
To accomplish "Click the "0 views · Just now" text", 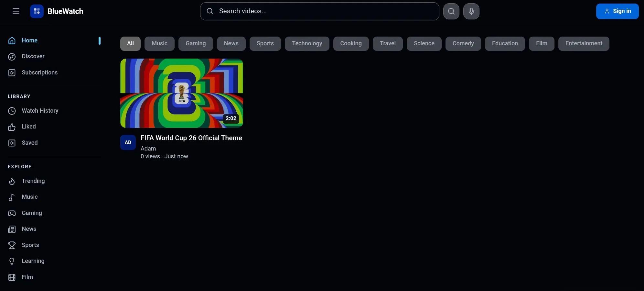I will click(164, 156).
